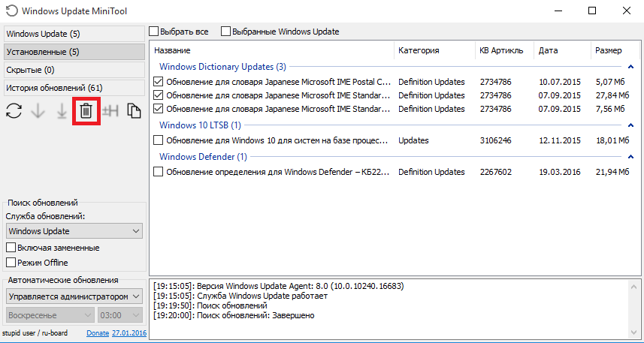Enable the 'Выбрать все' checkbox
Viewport: 644px width, 343px height.
pyautogui.click(x=154, y=32)
